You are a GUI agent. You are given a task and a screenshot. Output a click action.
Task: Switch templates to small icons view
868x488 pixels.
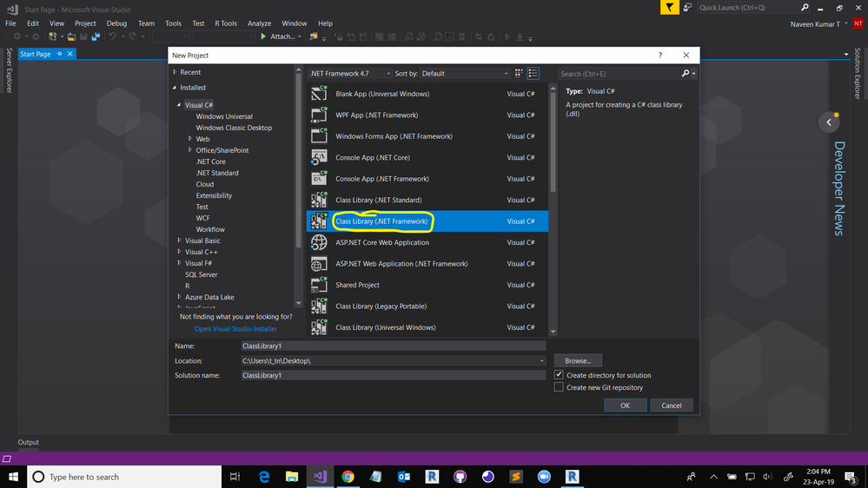click(x=519, y=73)
